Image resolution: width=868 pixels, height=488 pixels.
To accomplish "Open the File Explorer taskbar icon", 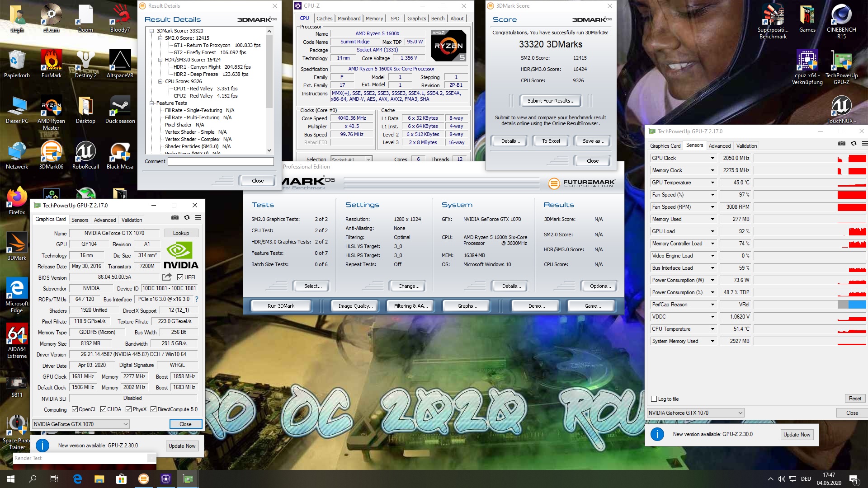I will pos(99,479).
